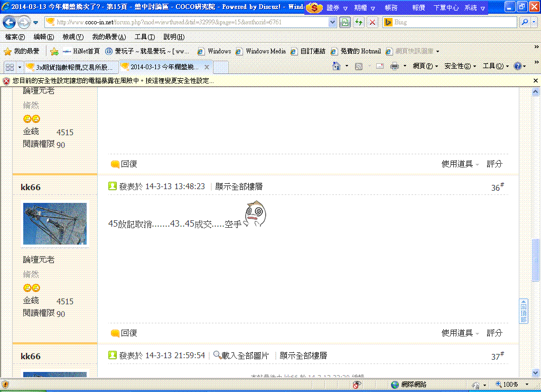Click 評分 under post 36

[x=495, y=333]
